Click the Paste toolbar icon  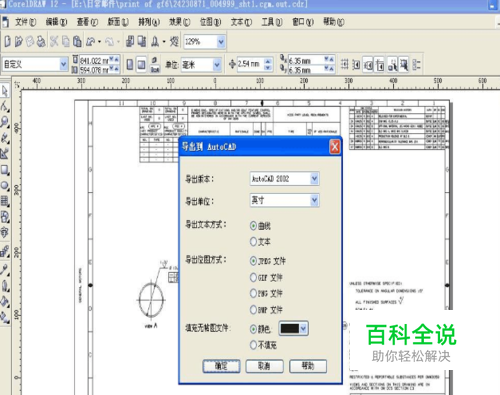77,42
